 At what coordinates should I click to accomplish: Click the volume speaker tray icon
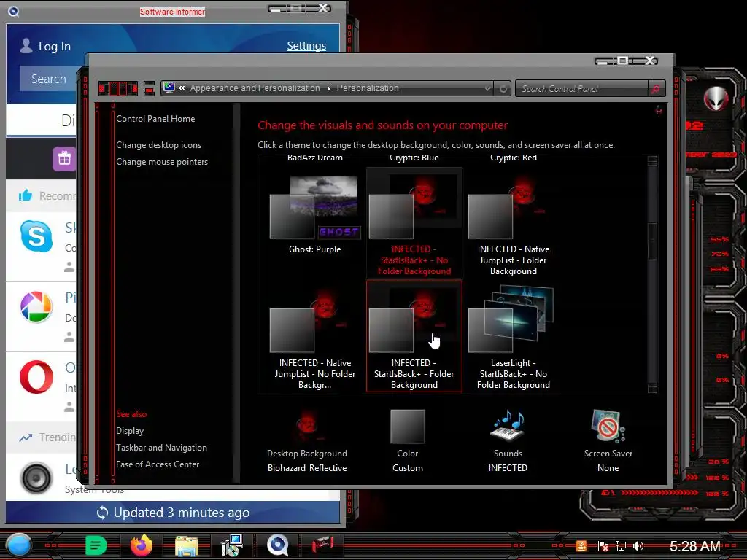click(638, 546)
